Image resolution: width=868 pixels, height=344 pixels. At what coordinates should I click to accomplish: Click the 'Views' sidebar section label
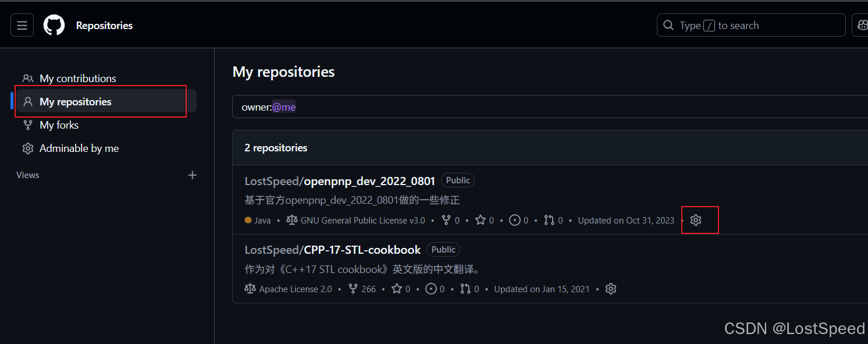[28, 175]
